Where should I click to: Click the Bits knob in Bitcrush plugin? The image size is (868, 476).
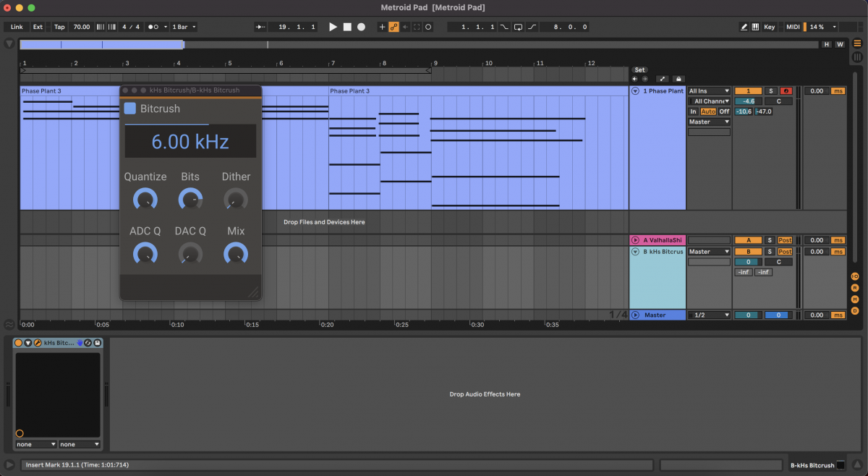190,199
